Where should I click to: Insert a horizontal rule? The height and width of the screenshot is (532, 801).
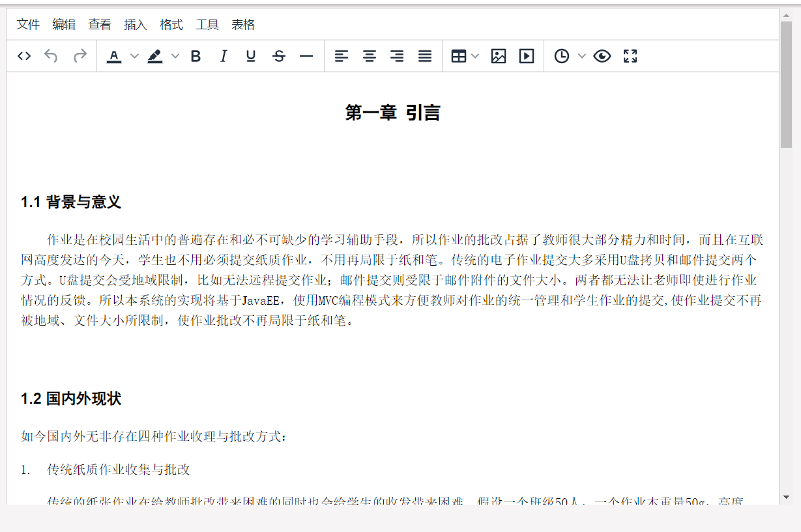[x=306, y=56]
